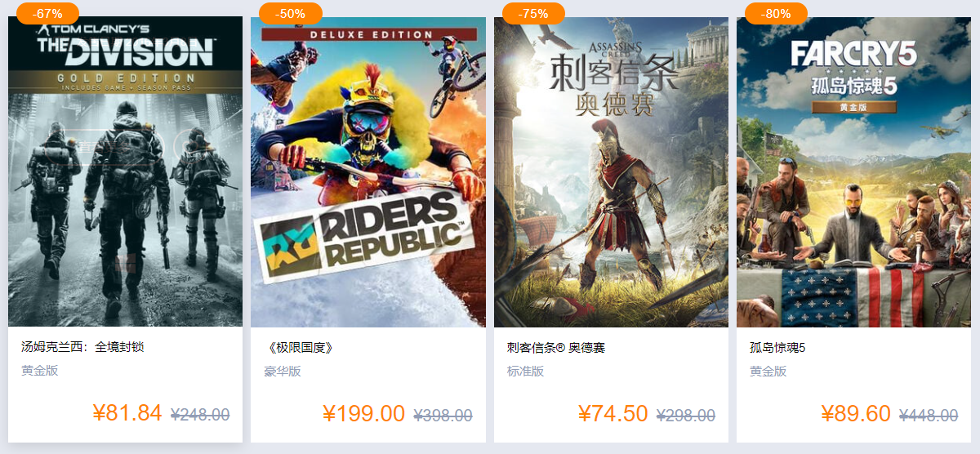
Task: Click the -67% discount badge
Action: (47, 13)
